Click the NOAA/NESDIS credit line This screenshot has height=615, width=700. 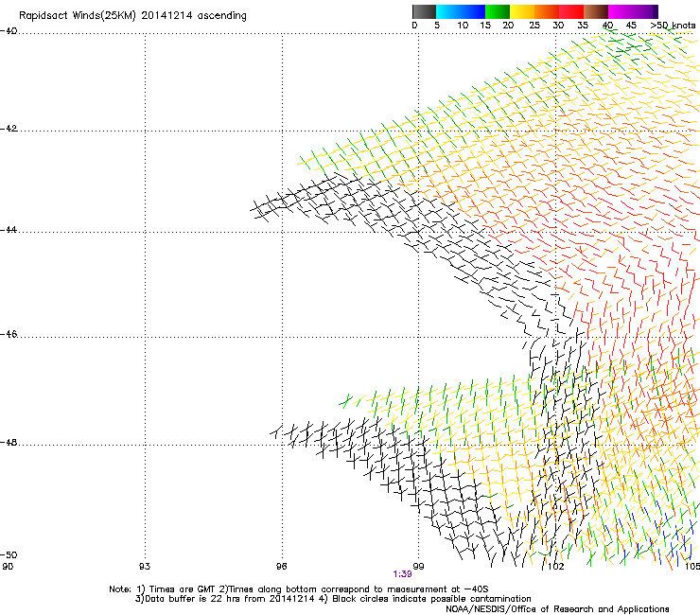click(557, 609)
